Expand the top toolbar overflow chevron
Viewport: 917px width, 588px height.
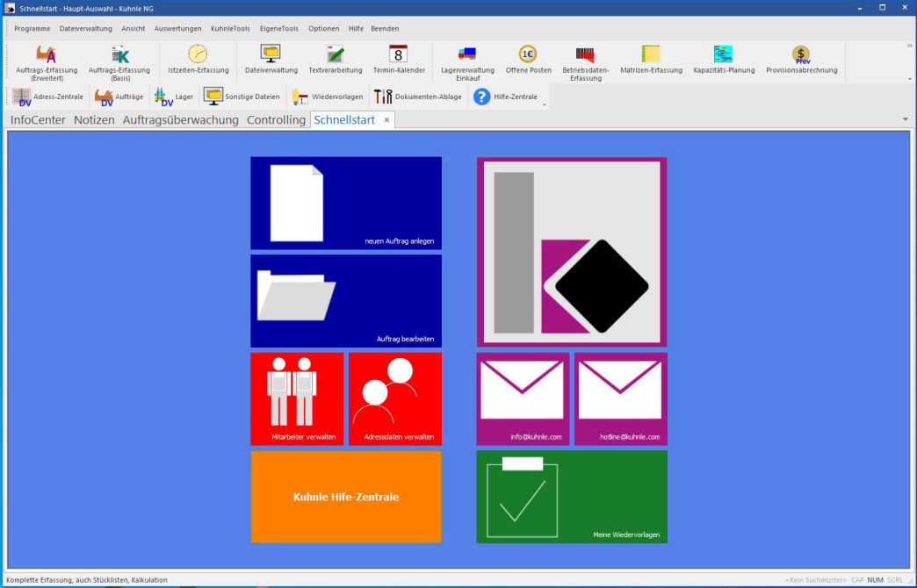(x=909, y=46)
